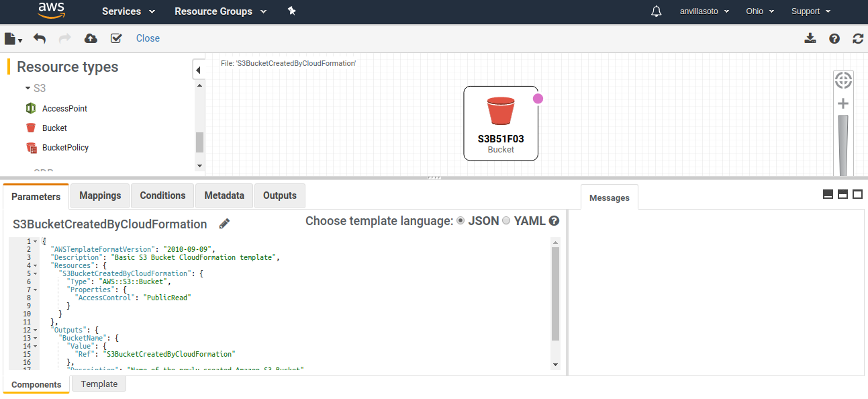
Task: Split the editor pane to half
Action: pos(842,194)
